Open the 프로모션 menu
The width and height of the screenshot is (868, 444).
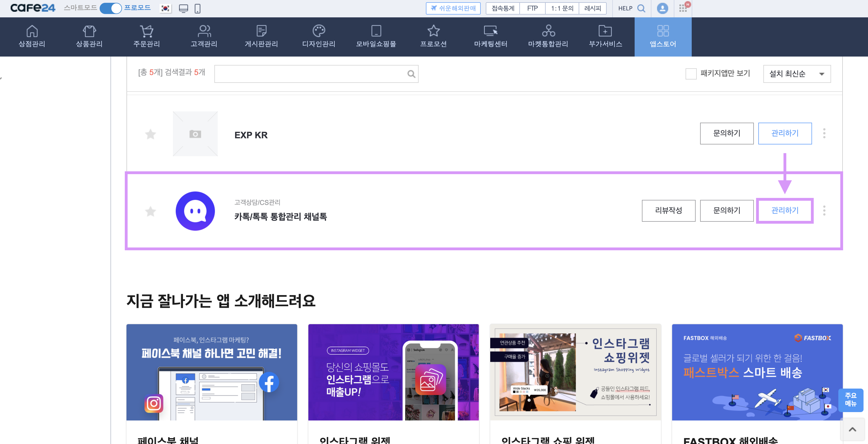(x=433, y=36)
